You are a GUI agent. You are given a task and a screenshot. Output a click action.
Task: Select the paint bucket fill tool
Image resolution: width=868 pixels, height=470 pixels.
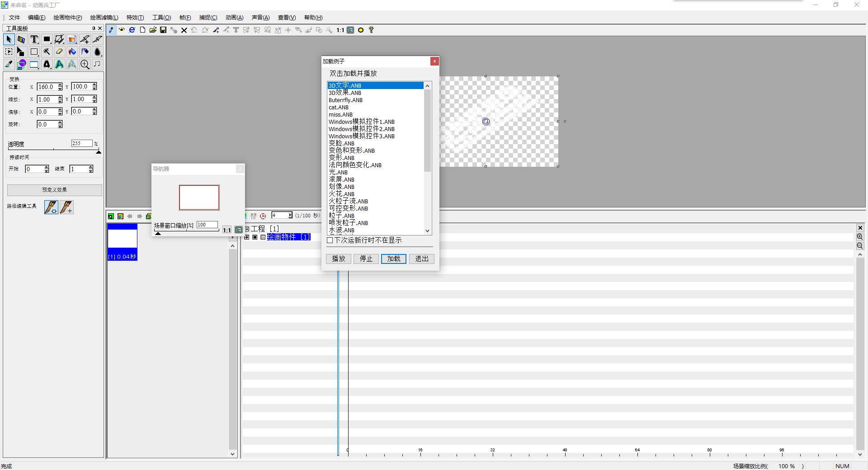tap(72, 52)
